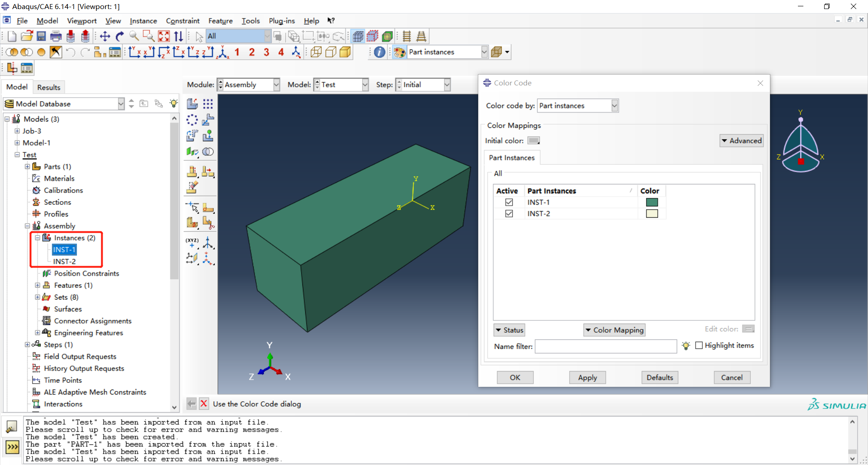Screen dimensions: 868x465
Task: Open the Translate Instance tool
Action: click(208, 120)
